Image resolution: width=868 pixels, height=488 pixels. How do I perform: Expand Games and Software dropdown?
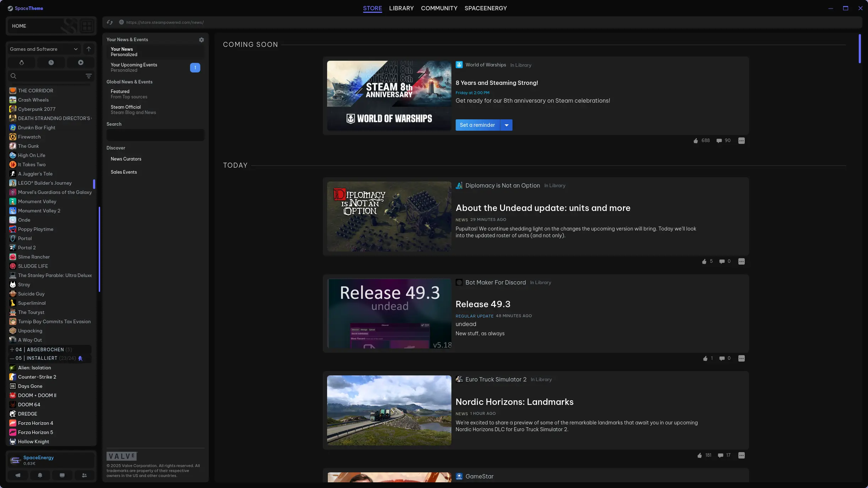76,49
